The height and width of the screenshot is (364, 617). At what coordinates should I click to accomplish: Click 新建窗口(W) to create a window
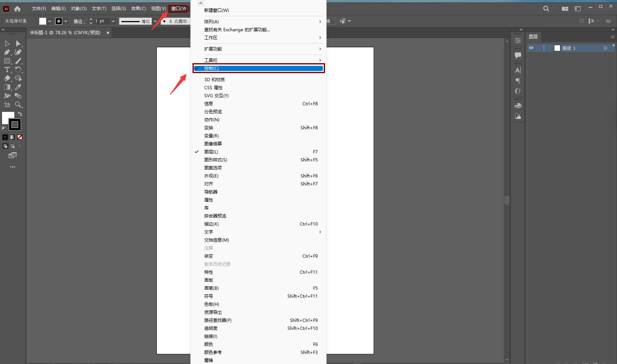click(x=216, y=10)
